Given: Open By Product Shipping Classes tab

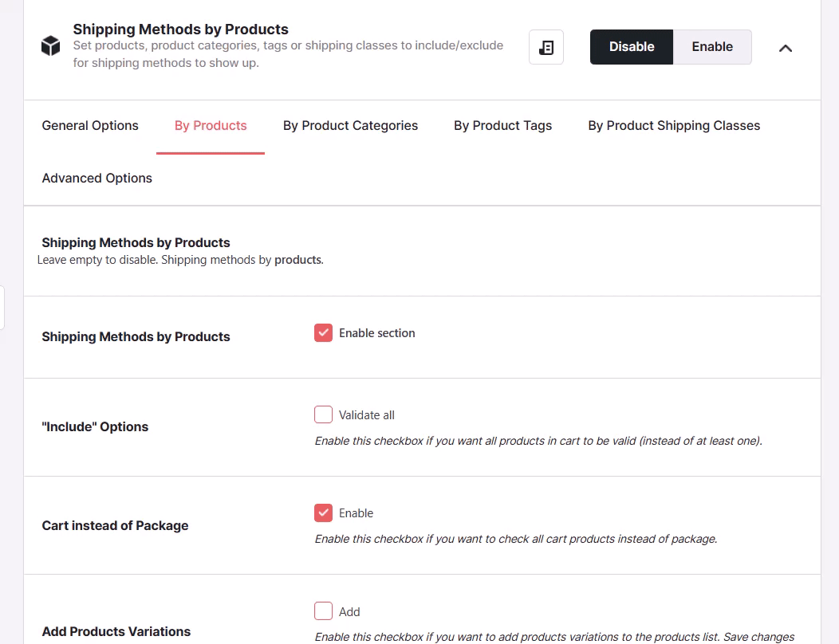Looking at the screenshot, I should tap(674, 126).
